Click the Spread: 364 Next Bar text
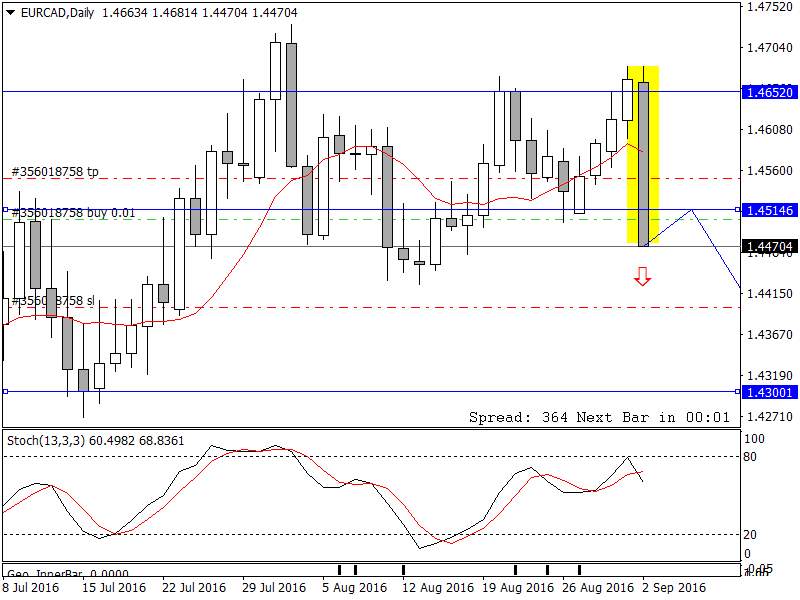Screen dimensions: 800x600 [x=599, y=417]
